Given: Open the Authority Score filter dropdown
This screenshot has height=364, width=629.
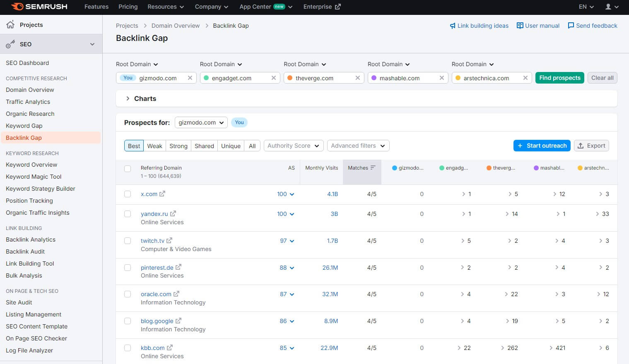Looking at the screenshot, I should (x=294, y=146).
